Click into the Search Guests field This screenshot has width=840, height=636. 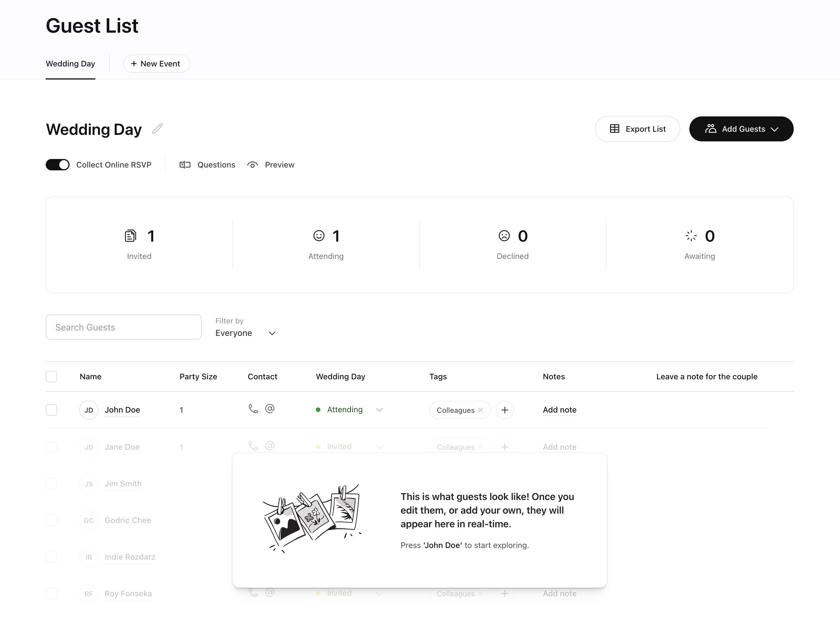point(123,327)
